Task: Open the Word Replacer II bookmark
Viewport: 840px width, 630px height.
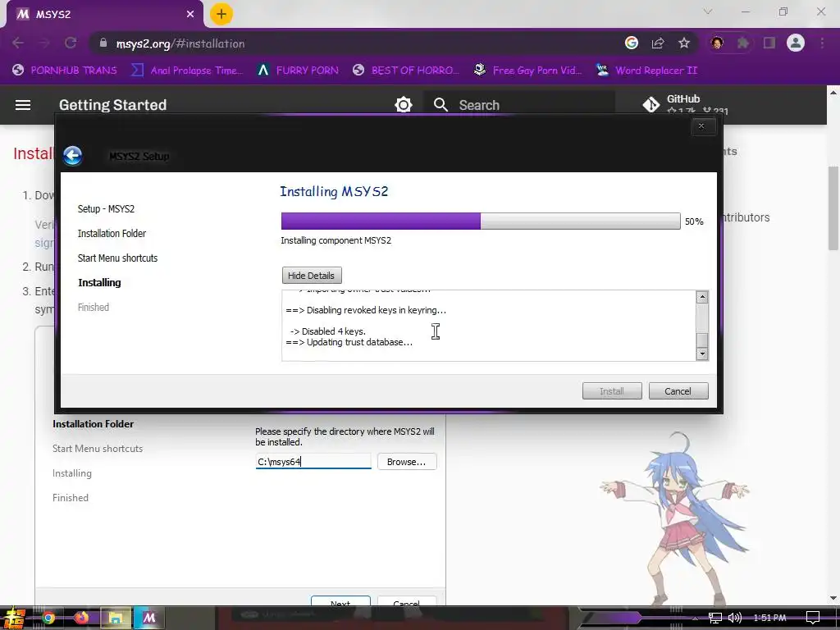Action: (646, 71)
